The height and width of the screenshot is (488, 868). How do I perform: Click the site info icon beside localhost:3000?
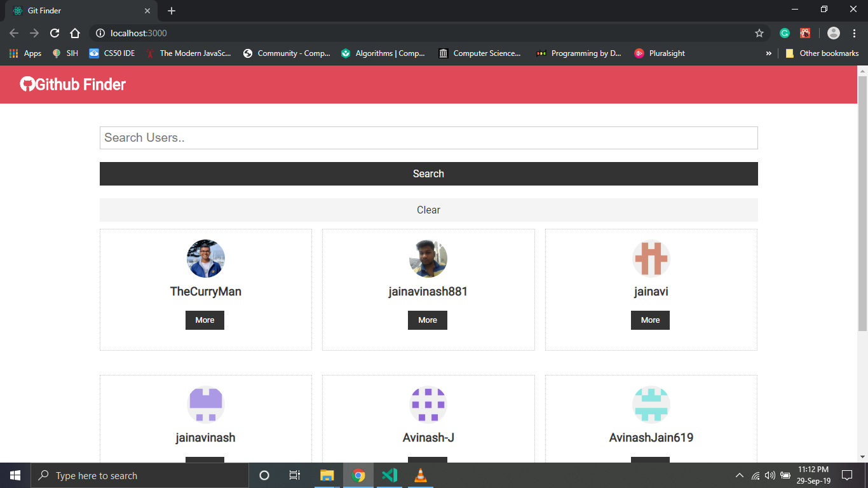(100, 33)
